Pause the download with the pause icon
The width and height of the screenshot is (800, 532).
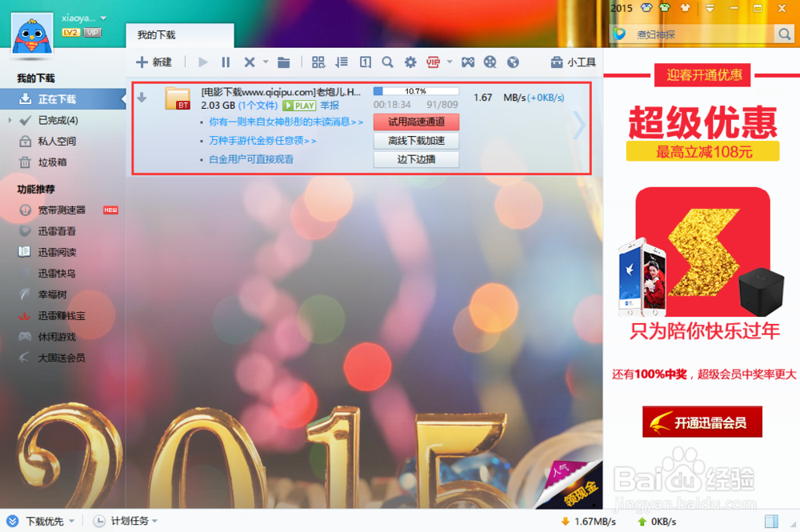(226, 62)
